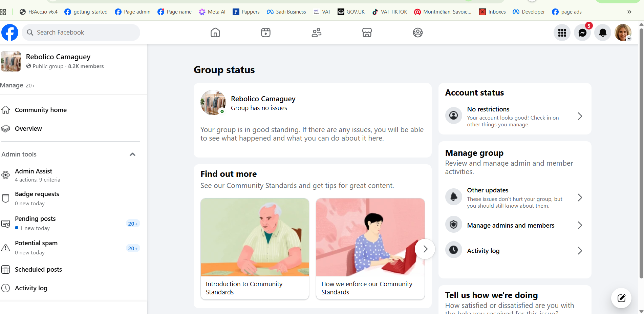Click the shield icon for Manage admins

(454, 224)
